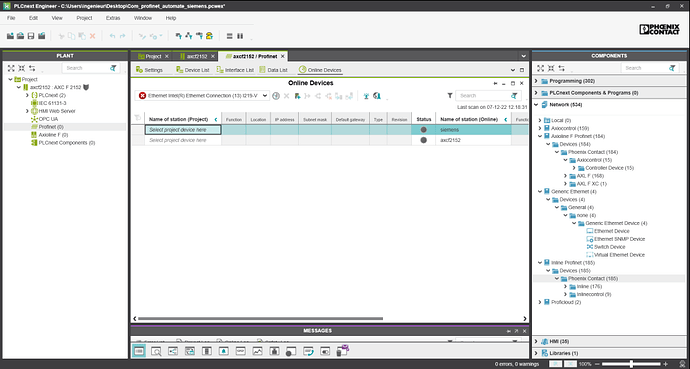Select Profinet (0) in the PLANT tree

pos(51,127)
